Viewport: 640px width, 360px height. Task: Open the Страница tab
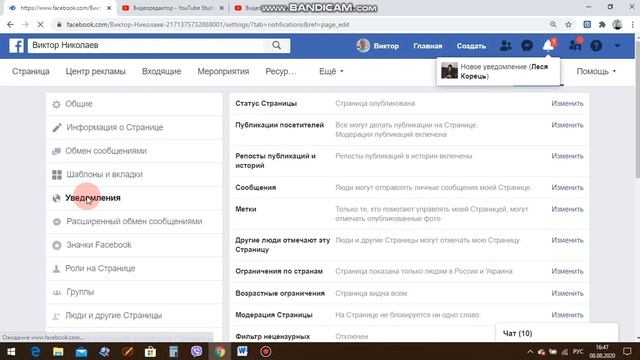[x=31, y=71]
